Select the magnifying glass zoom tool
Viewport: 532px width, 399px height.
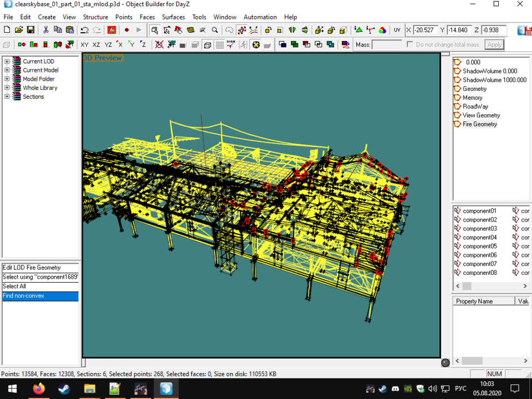click(x=214, y=30)
